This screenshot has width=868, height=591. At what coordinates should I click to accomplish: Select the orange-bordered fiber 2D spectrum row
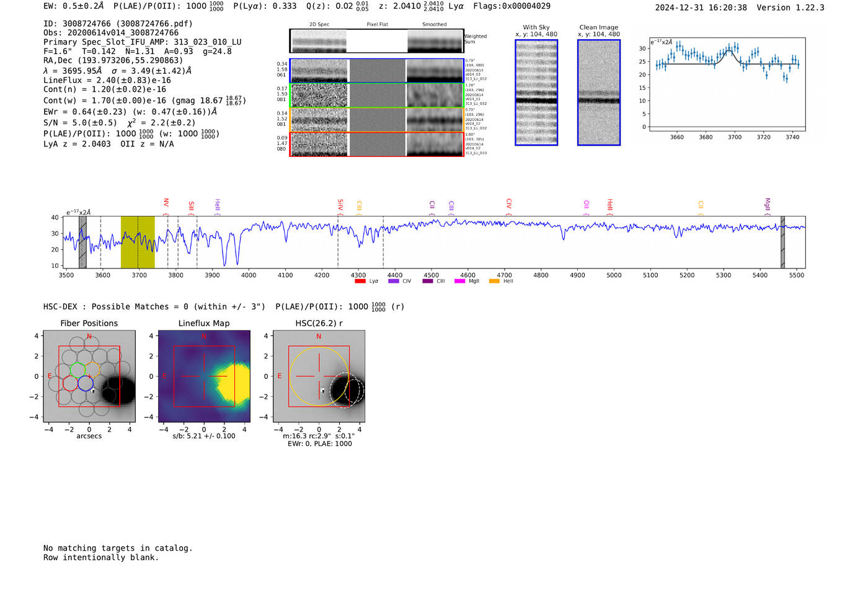click(x=377, y=120)
